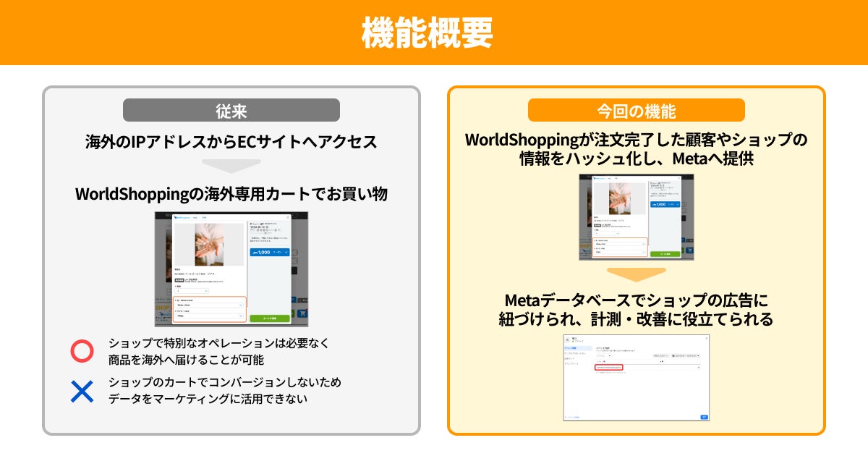The width and height of the screenshot is (868, 456).
Task: Click the text 情報をハッシュ化し、Metaへ提供
Action: [637, 159]
